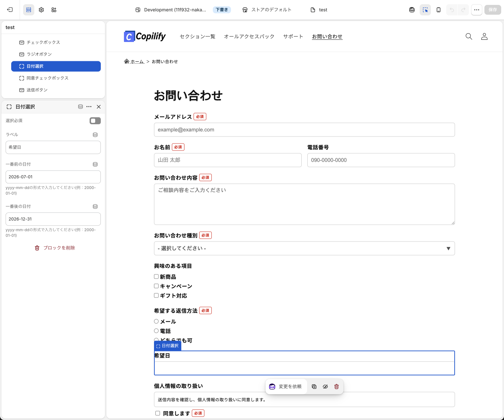The image size is (504, 420).
Task: Switch to mobile preview icon
Action: tap(439, 10)
